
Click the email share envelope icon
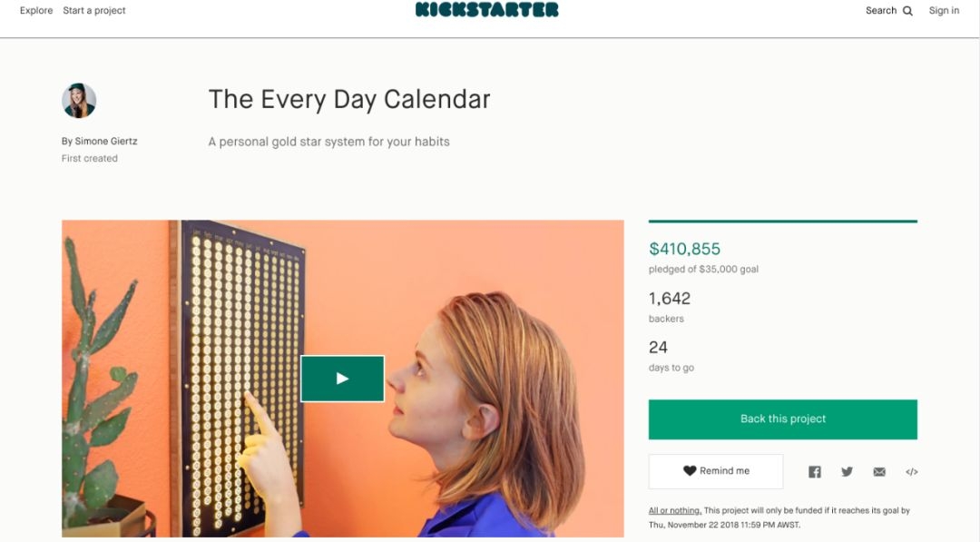(879, 472)
